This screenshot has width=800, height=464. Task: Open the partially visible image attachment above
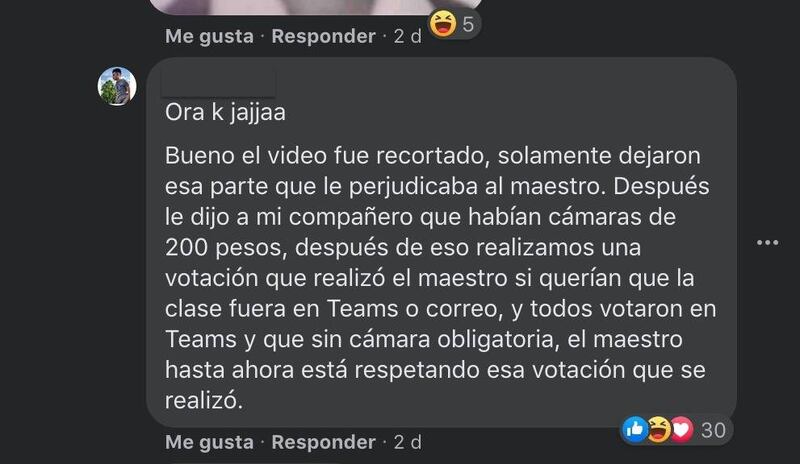pos(316,7)
